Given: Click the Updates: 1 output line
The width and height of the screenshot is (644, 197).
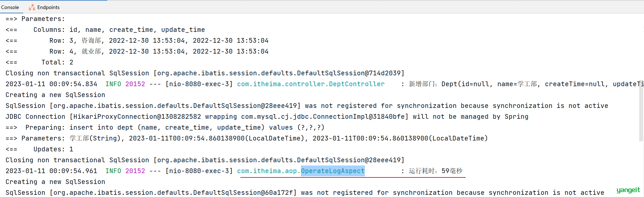Looking at the screenshot, I should click(39, 149).
